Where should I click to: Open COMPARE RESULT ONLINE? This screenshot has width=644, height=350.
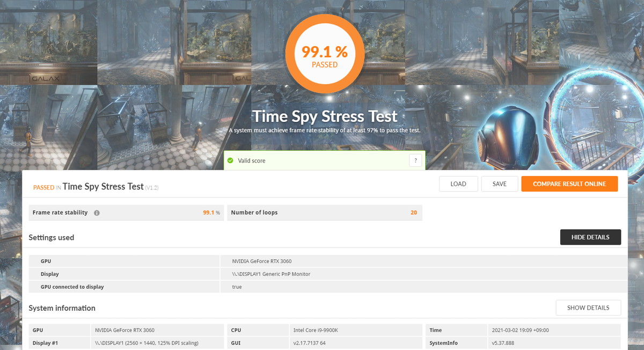[x=569, y=184]
